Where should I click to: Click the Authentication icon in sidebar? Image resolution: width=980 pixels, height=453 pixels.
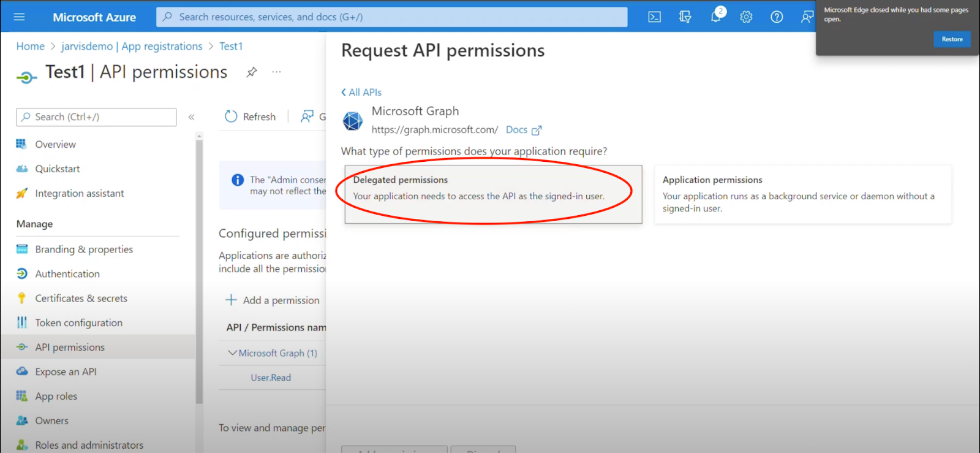[x=21, y=273]
